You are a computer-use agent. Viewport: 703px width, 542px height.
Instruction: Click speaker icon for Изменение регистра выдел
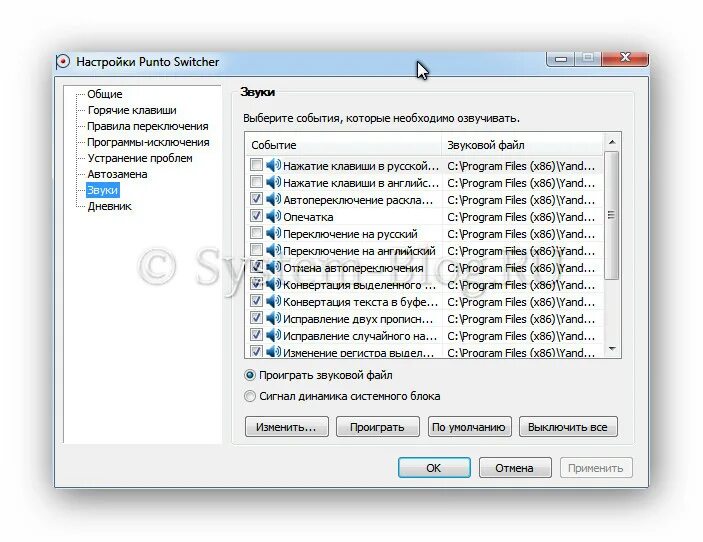(273, 352)
